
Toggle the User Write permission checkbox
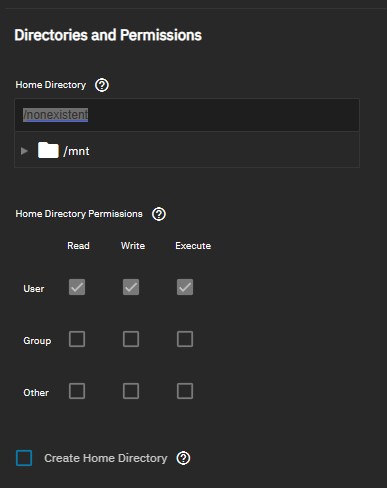tap(131, 287)
